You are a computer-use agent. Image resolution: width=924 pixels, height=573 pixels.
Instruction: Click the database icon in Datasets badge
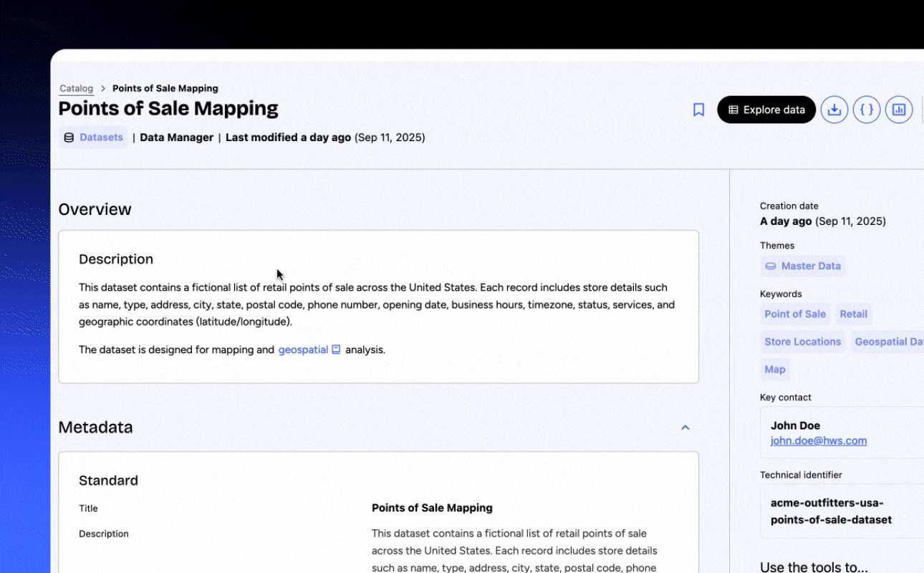(69, 138)
